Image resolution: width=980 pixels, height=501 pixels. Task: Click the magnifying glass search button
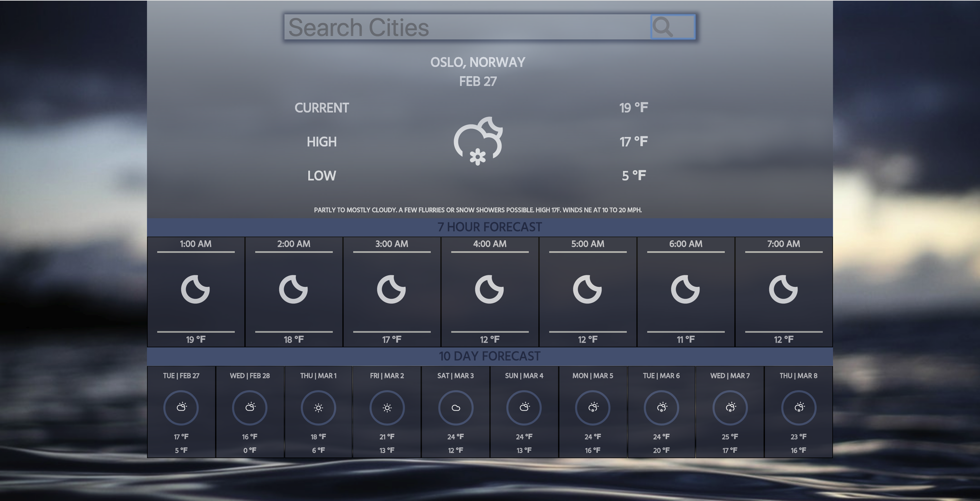pos(673,27)
